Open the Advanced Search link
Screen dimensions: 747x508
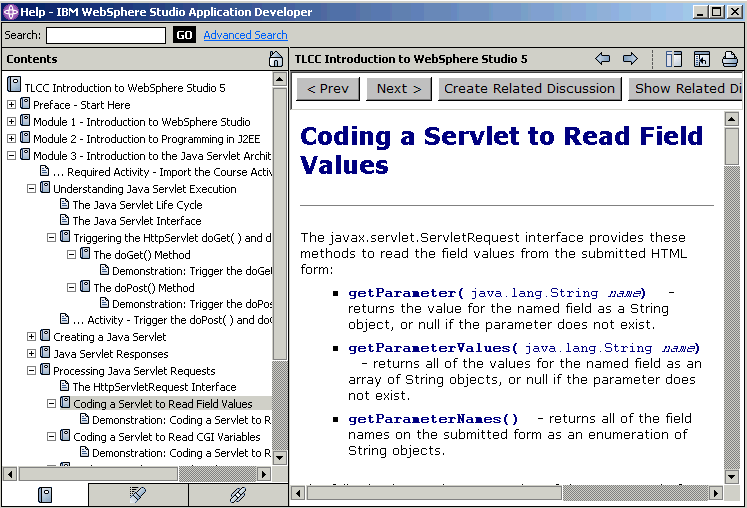pyautogui.click(x=245, y=35)
